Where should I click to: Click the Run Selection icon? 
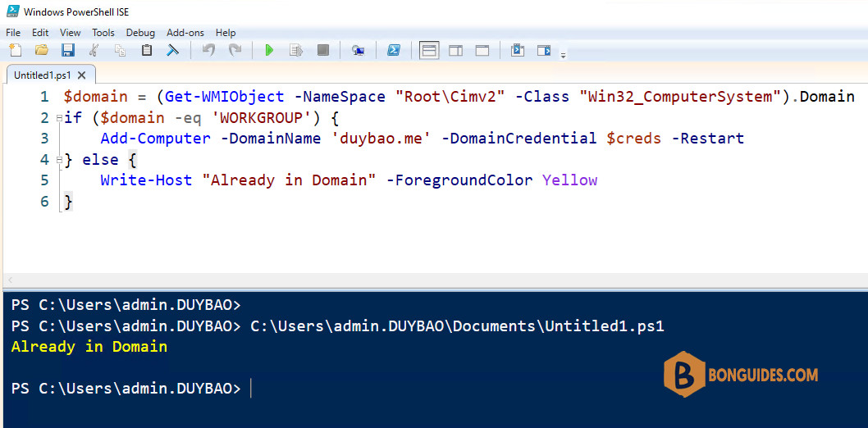pos(296,50)
